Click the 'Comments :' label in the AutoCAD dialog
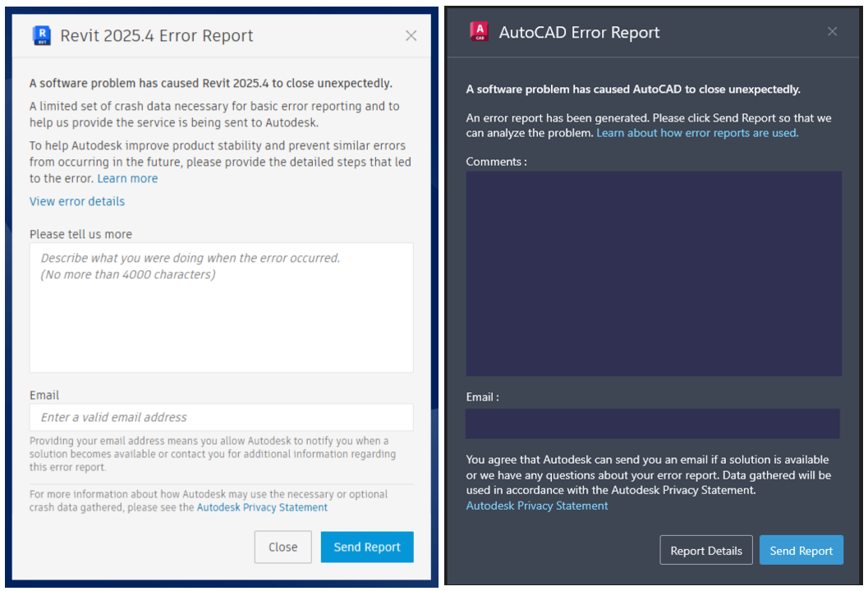 (496, 162)
